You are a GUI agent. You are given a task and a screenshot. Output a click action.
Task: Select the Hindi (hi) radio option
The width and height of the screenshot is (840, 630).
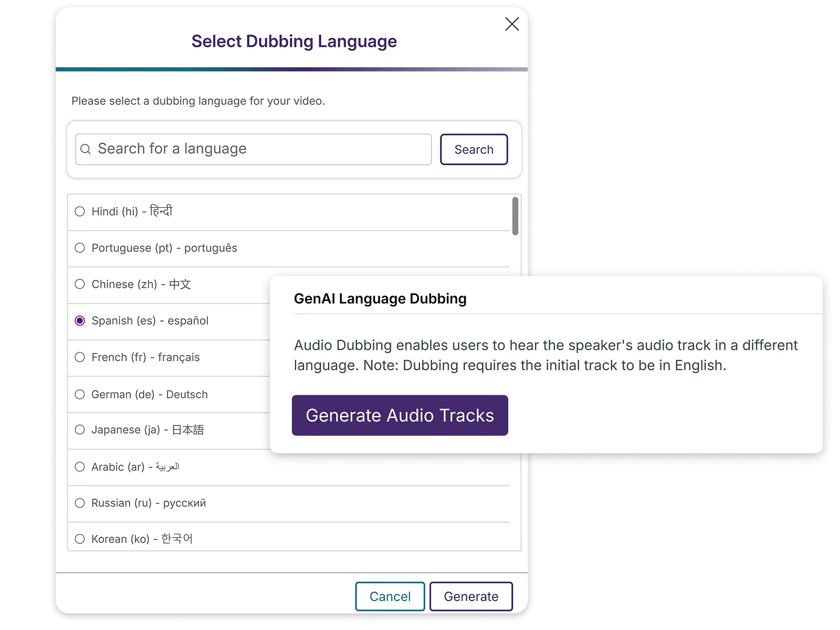coord(80,212)
